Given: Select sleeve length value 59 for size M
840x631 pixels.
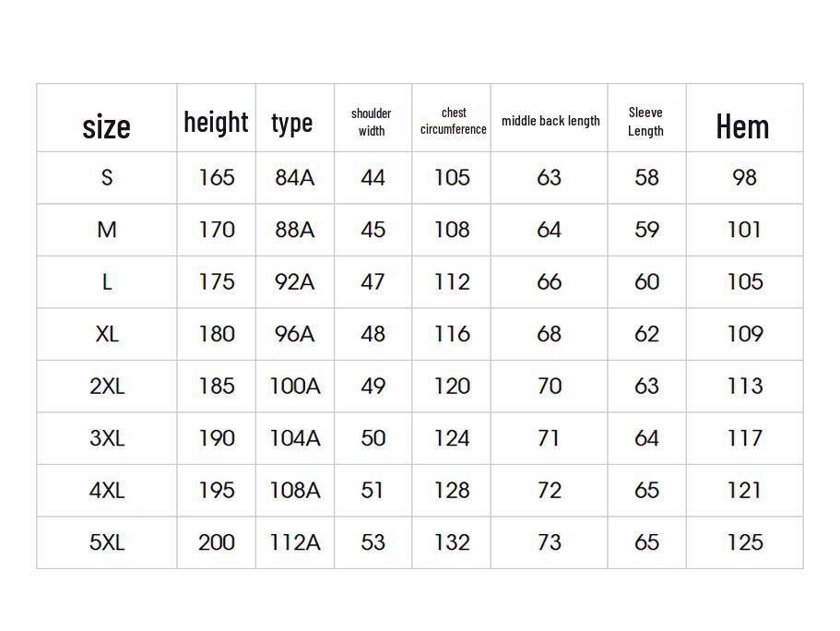Looking at the screenshot, I should 646,230.
